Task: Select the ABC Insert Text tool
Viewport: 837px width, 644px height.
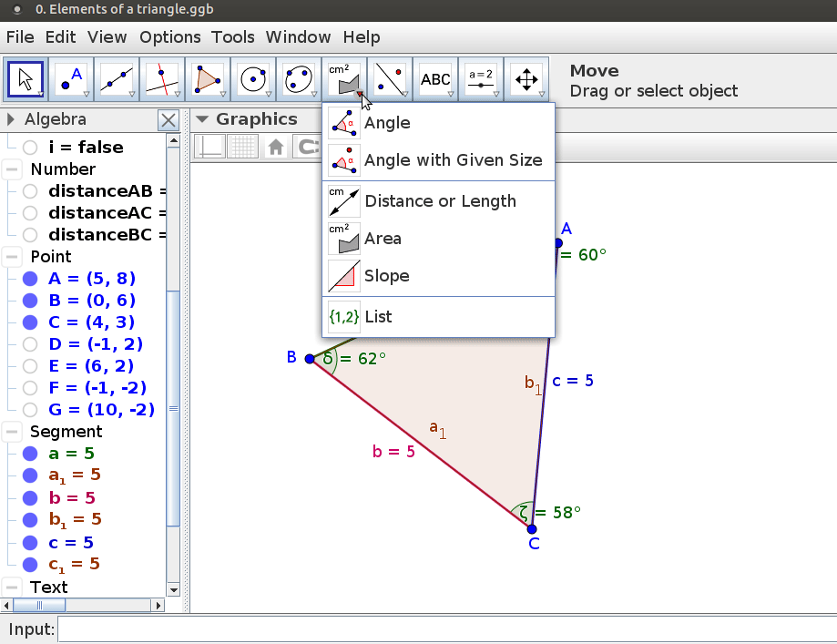Action: [x=435, y=79]
